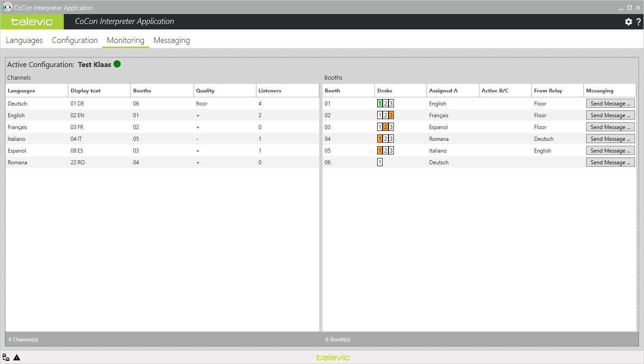Sort channels by Listeners column
The image size is (644, 364).
pos(288,91)
